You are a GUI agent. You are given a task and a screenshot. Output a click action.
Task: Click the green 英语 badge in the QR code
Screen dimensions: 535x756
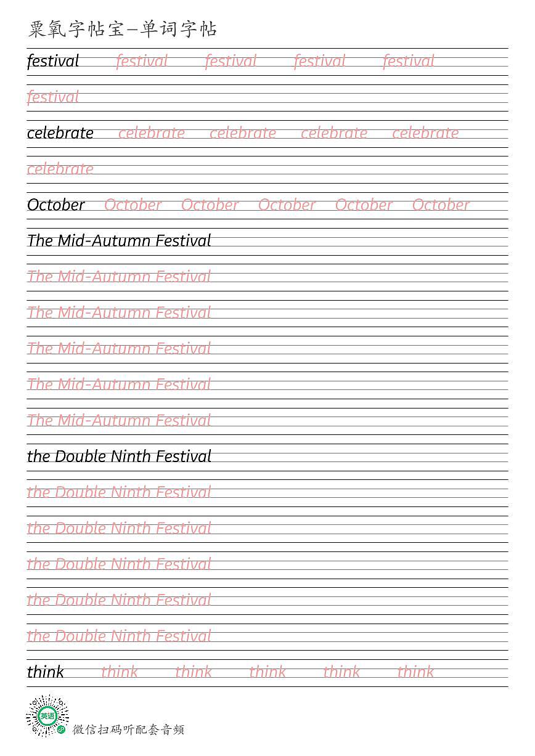coord(47,716)
